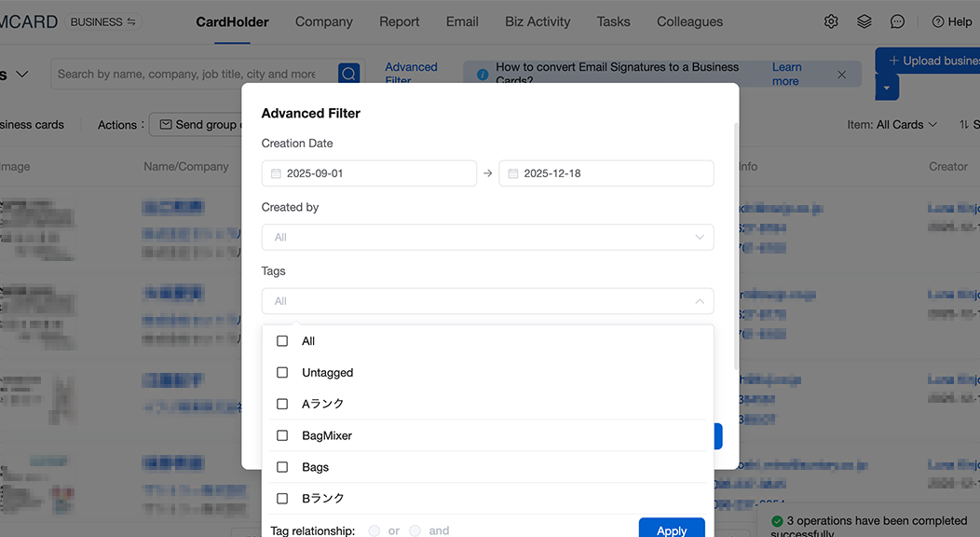This screenshot has width=980, height=537.
Task: Click the Apply button
Action: (672, 529)
